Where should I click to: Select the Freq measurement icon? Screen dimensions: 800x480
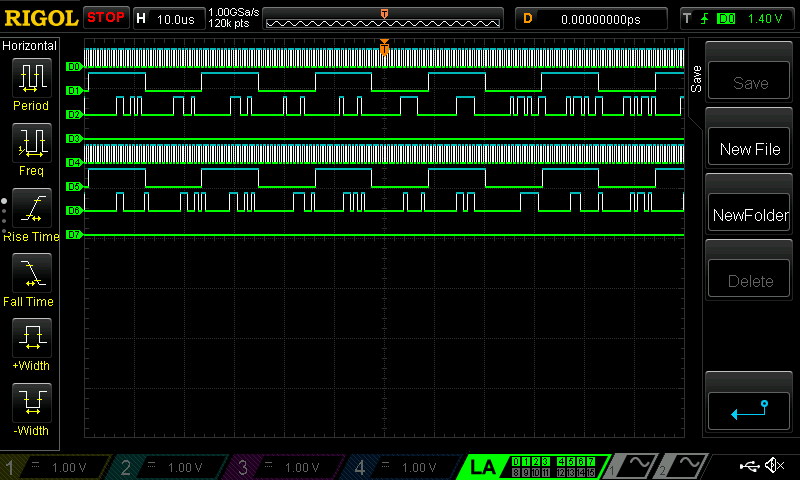coord(31,144)
